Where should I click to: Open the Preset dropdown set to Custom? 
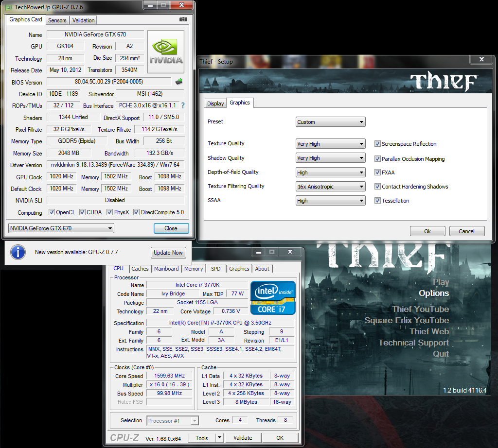pyautogui.click(x=330, y=122)
